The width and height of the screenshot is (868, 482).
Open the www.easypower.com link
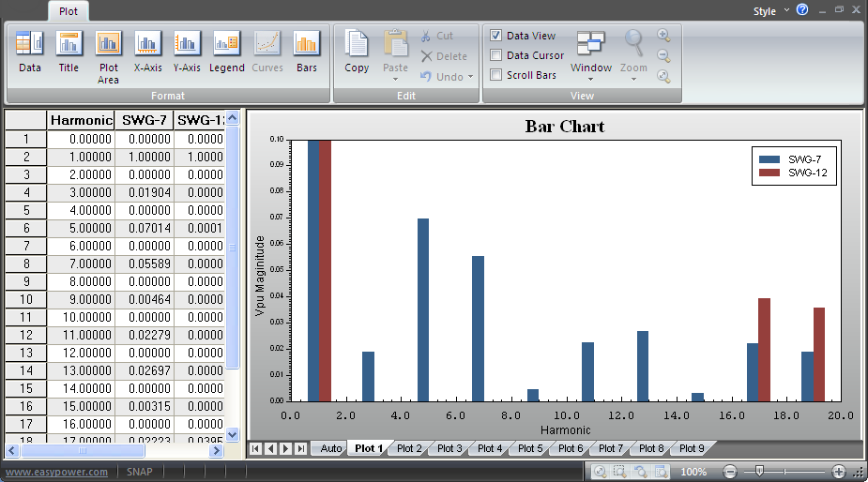click(56, 472)
